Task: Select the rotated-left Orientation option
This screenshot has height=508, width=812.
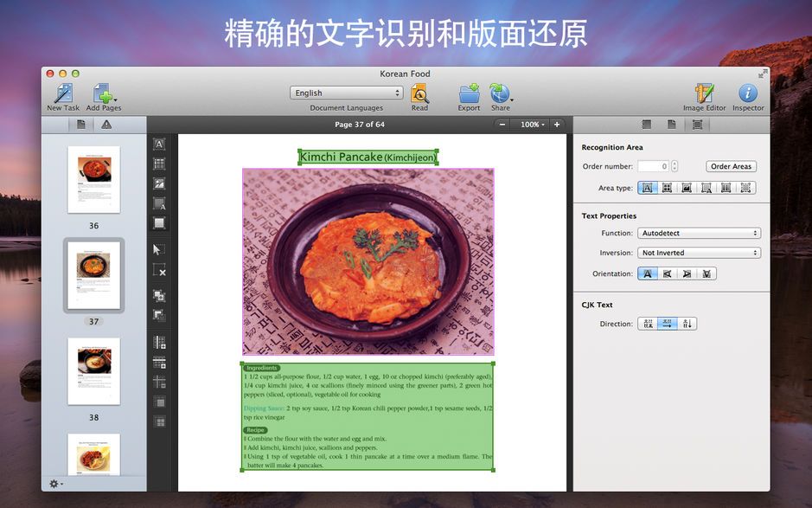Action: pos(667,273)
